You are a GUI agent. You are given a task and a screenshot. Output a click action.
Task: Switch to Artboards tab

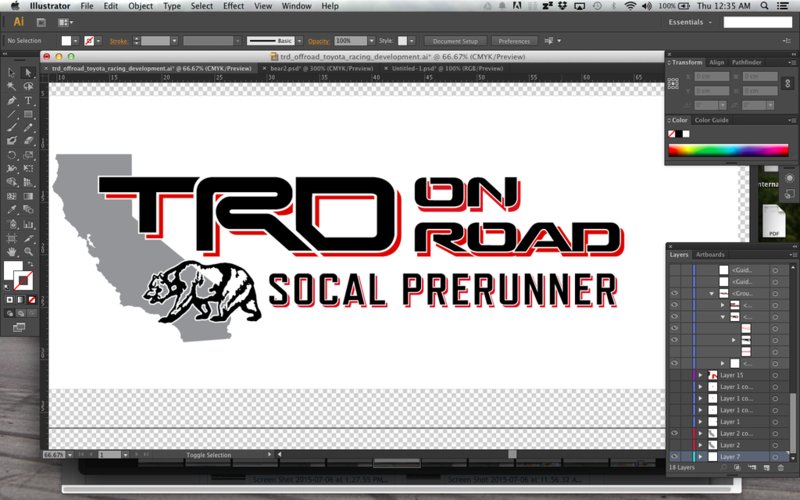coord(710,254)
